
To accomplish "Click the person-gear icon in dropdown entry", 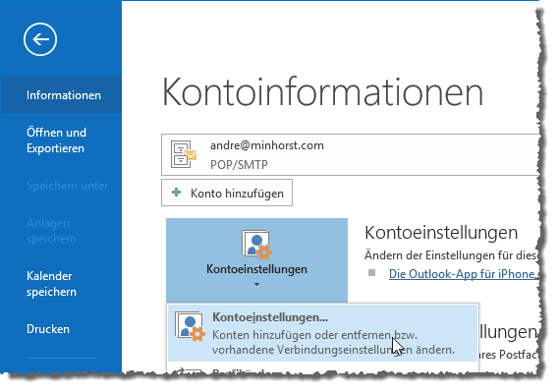I will pos(190,326).
